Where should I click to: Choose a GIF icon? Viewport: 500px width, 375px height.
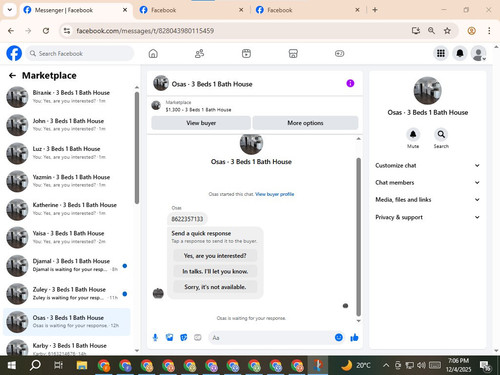click(198, 338)
